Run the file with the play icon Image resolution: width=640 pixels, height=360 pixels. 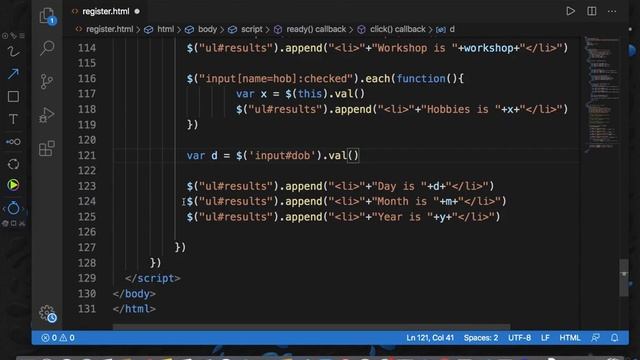[x=570, y=11]
